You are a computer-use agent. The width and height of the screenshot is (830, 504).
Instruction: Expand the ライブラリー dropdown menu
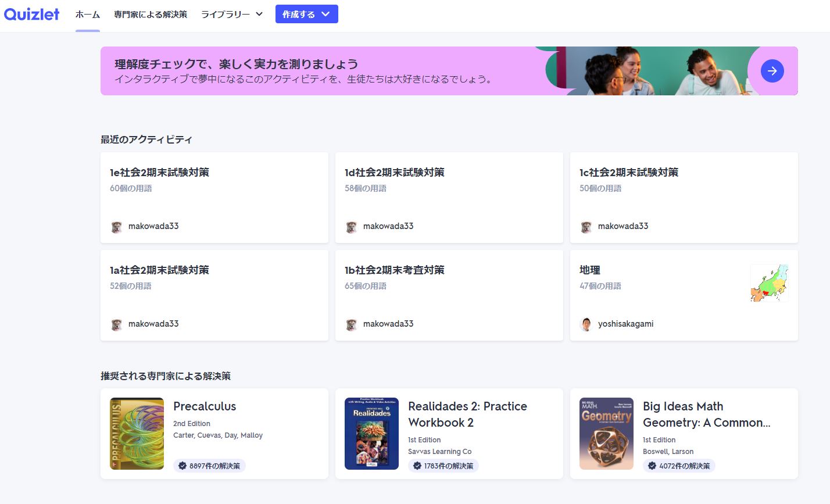(232, 15)
